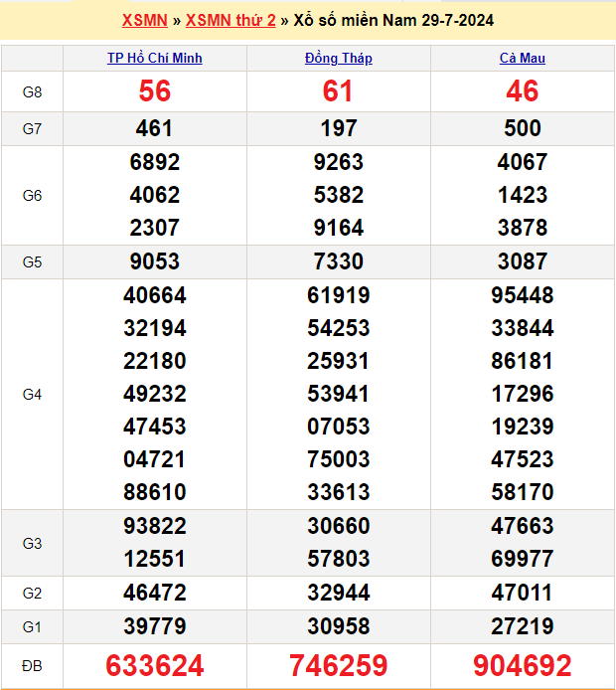Click red G8 number 46 for Cà Mau

tap(523, 91)
